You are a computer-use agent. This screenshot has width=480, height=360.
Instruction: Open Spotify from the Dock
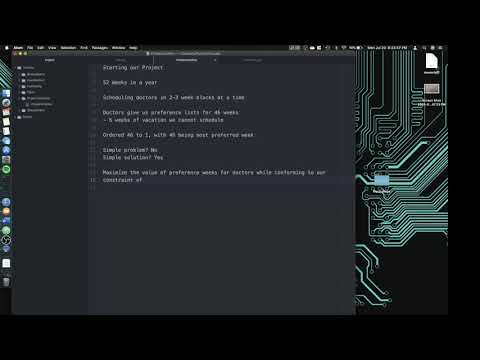coord(6,169)
